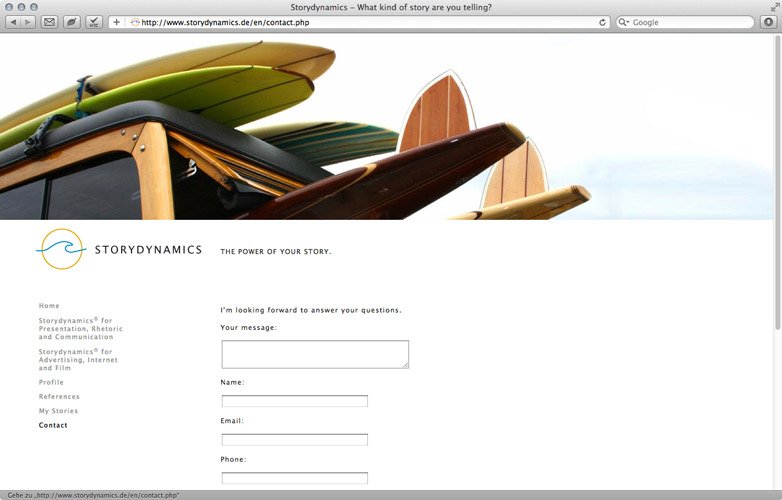Image resolution: width=782 pixels, height=500 pixels.
Task: Open the Downloads button in toolbar
Action: click(x=769, y=22)
